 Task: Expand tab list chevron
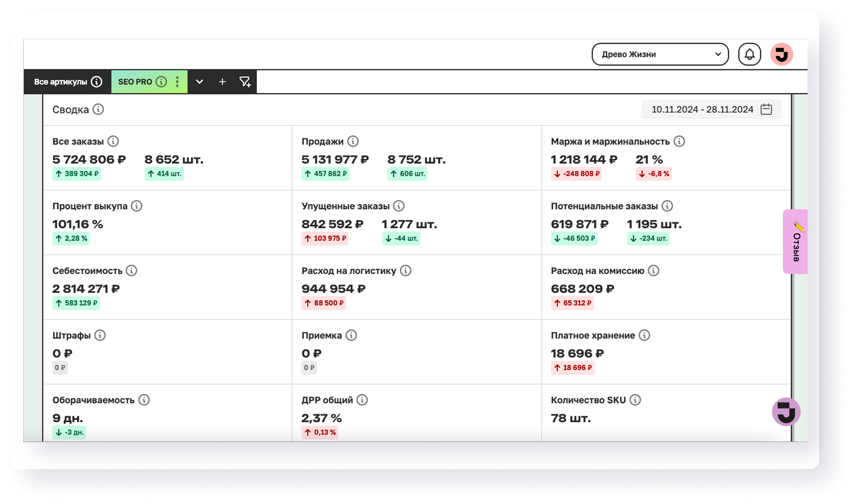199,82
